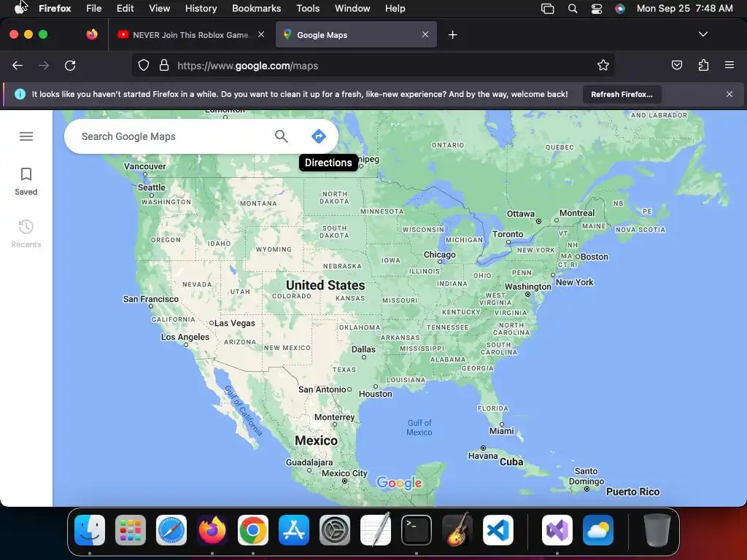Open Google Chrome from the Dock
Screen dimensions: 747x560
point(253,530)
